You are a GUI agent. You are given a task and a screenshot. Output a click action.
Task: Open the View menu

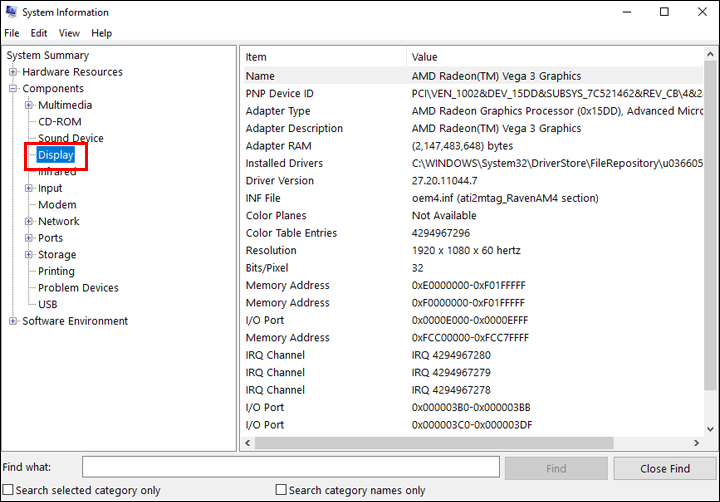coord(69,33)
